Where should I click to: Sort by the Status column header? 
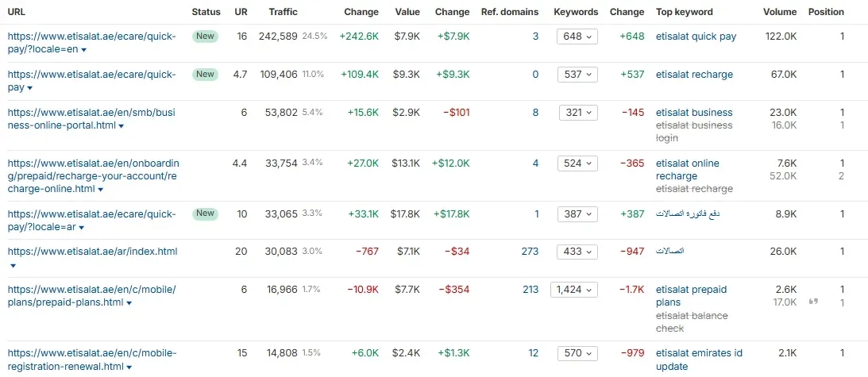coord(206,12)
